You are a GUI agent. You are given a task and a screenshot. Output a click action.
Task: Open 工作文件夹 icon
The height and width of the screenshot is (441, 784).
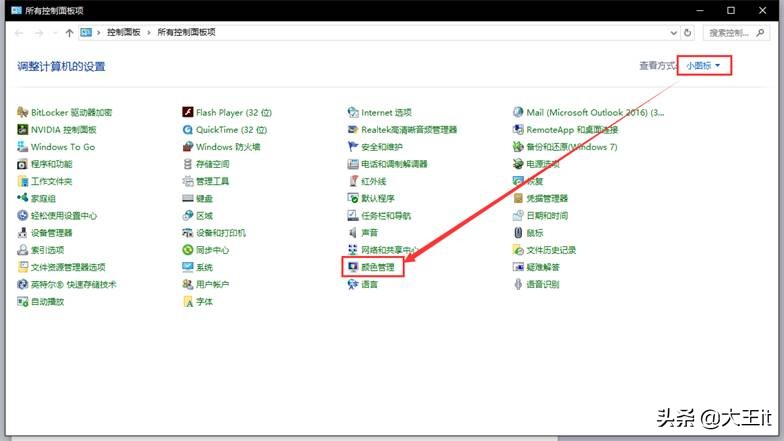point(22,181)
